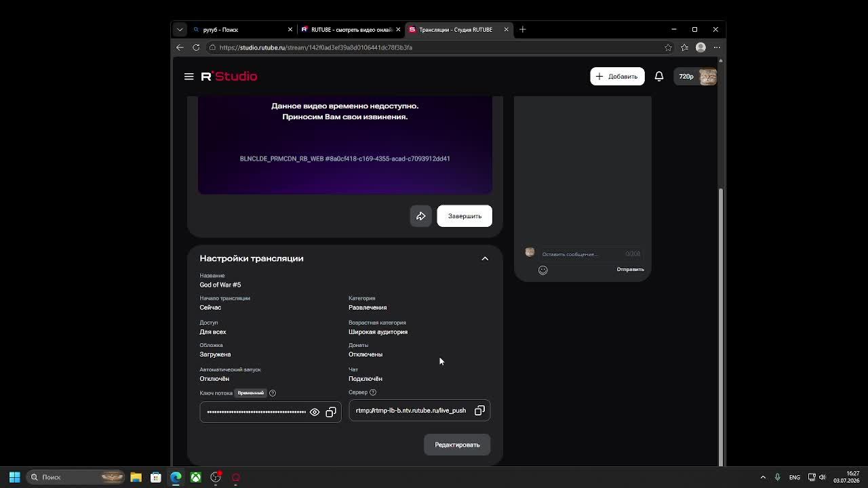Click the God of War #5 title
The height and width of the screenshot is (488, 868).
(220, 285)
